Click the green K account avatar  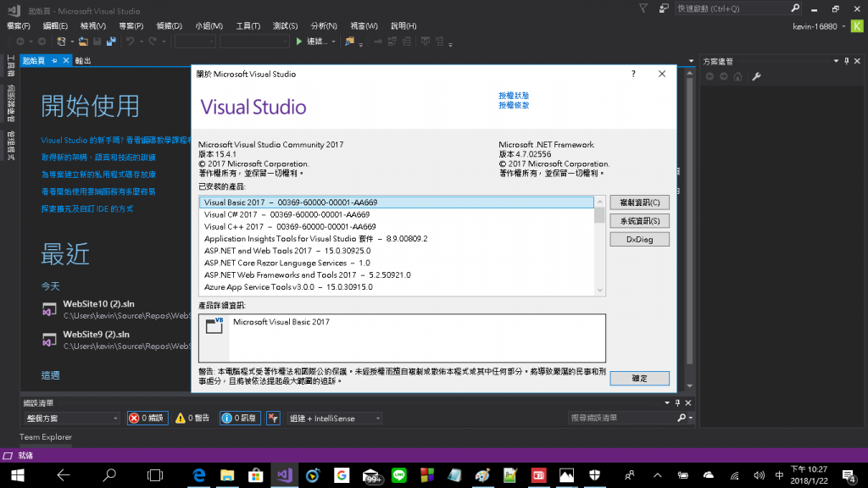[x=857, y=26]
